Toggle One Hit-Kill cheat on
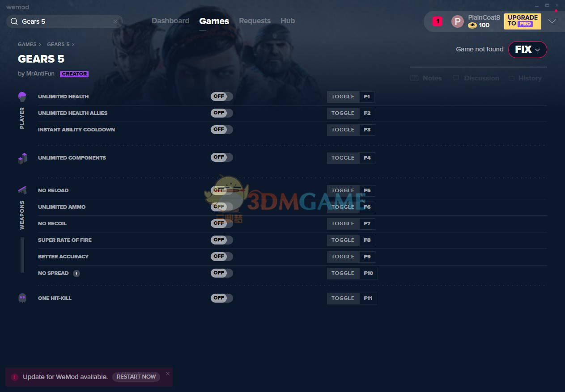 coord(221,298)
